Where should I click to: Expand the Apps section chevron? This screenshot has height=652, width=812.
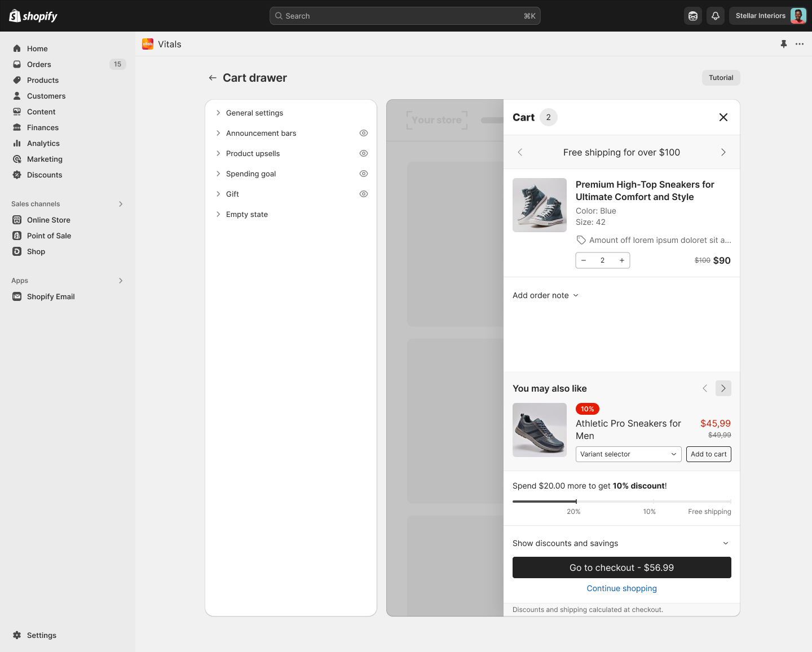121,281
